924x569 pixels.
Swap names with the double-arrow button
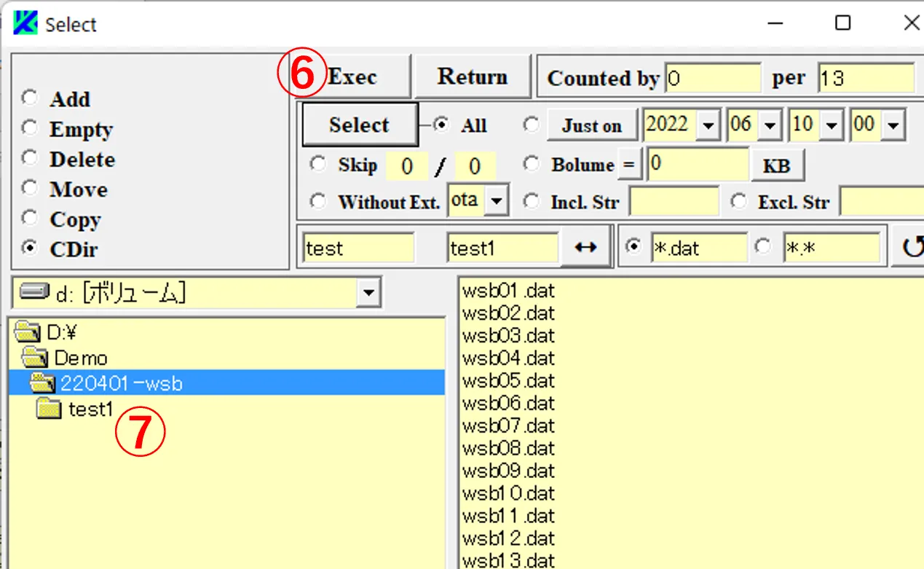pos(585,248)
